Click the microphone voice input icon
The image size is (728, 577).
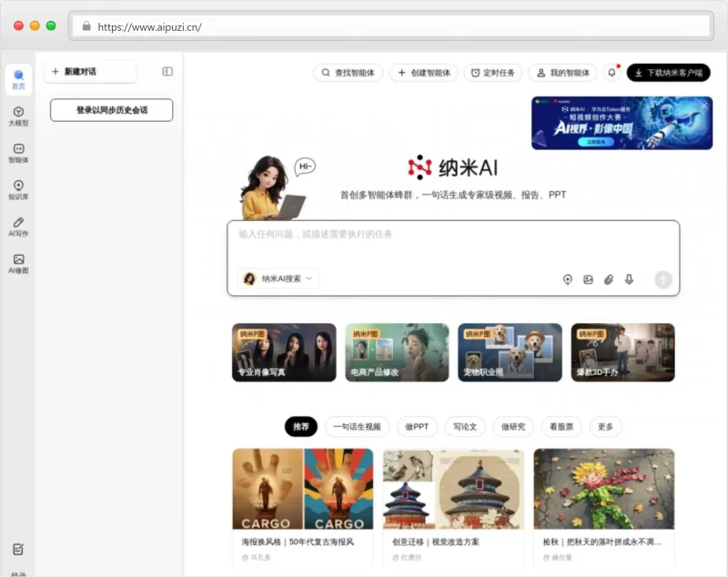pyautogui.click(x=629, y=279)
